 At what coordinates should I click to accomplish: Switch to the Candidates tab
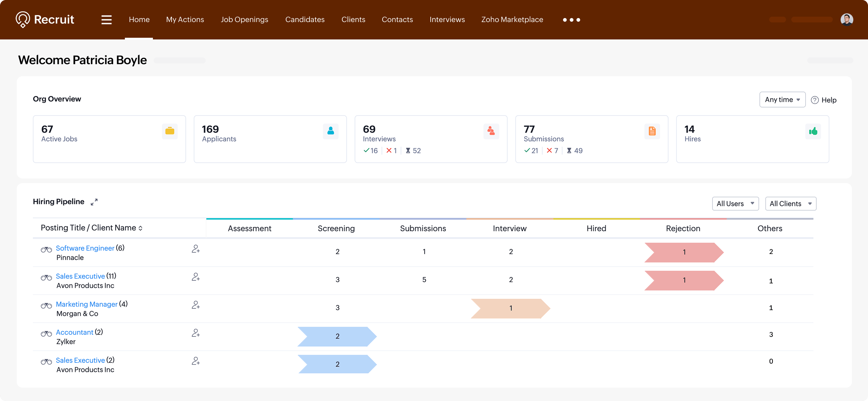[304, 20]
